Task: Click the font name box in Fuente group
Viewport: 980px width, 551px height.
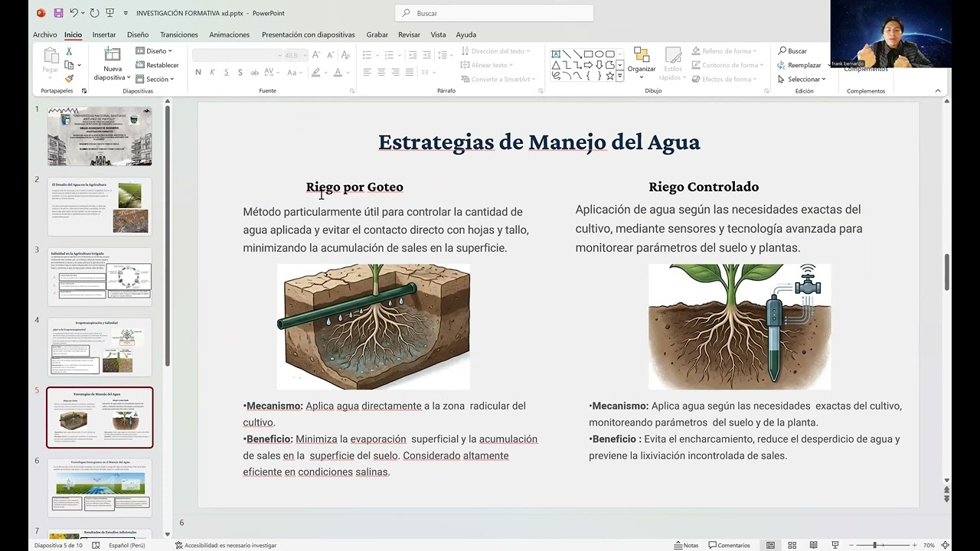Action: (237, 55)
